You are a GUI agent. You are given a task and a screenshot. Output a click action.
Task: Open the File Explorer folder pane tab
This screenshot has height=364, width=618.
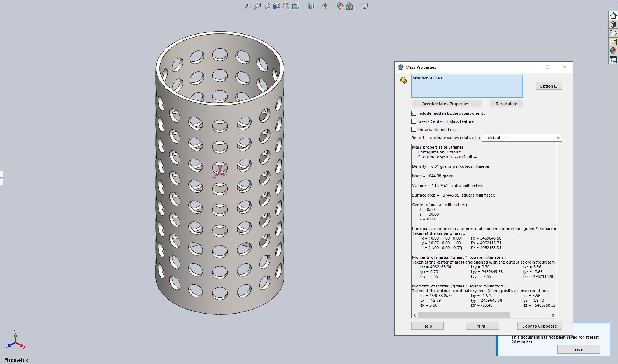613,33
